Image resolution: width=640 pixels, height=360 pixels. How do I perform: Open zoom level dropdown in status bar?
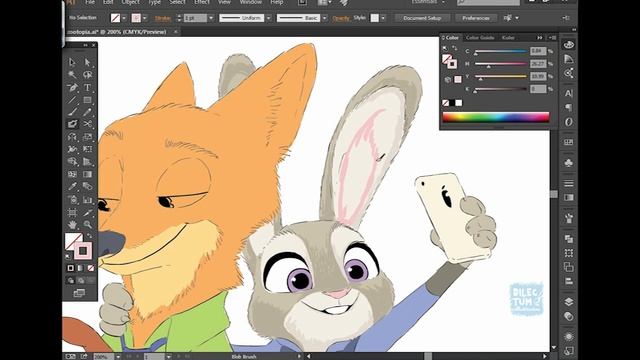(x=118, y=356)
